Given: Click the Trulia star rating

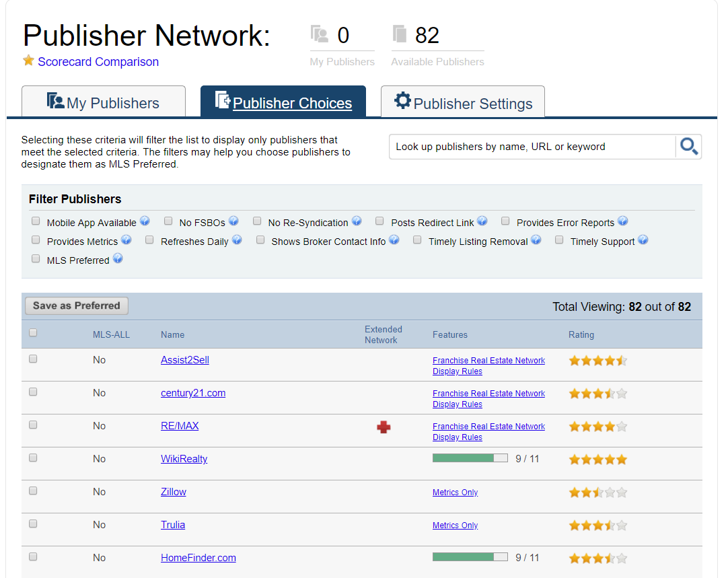Looking at the screenshot, I should click(598, 526).
